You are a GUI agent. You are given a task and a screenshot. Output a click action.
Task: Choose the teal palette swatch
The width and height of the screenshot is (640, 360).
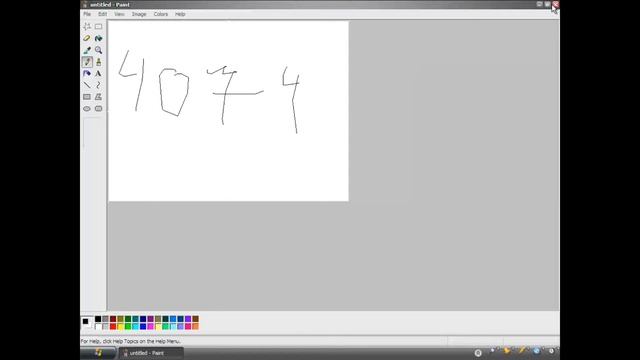click(x=136, y=319)
